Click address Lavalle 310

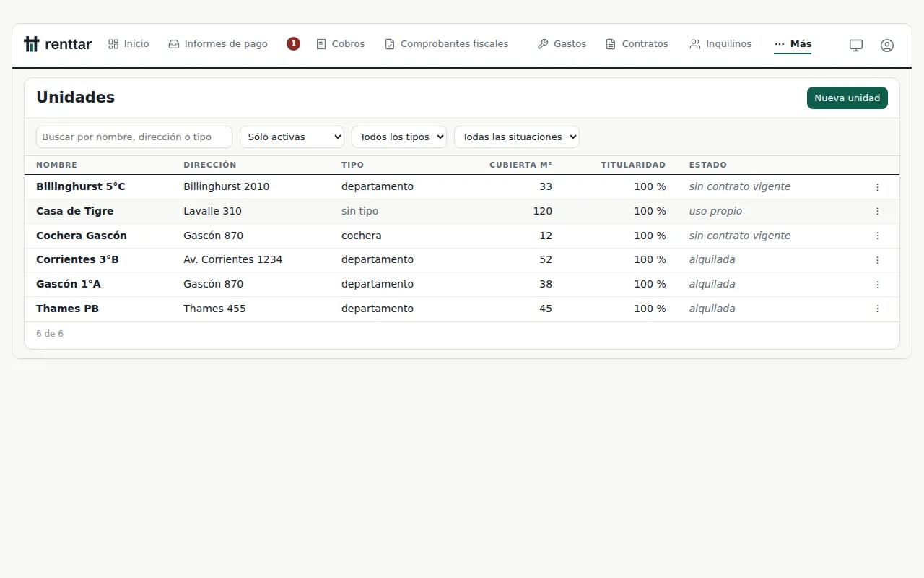(212, 212)
